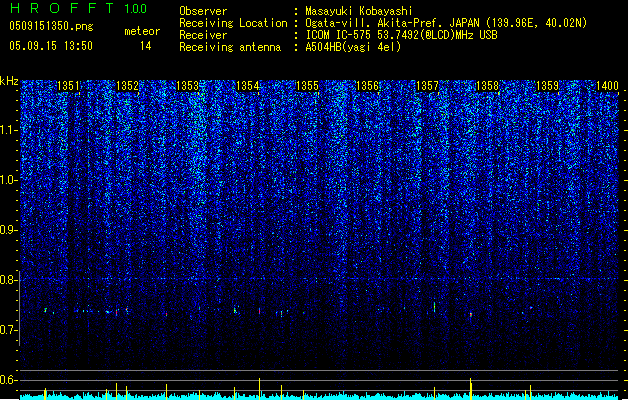This screenshot has width=629, height=400.
Task: Click the 0509151350.png filename text
Action: (51, 26)
